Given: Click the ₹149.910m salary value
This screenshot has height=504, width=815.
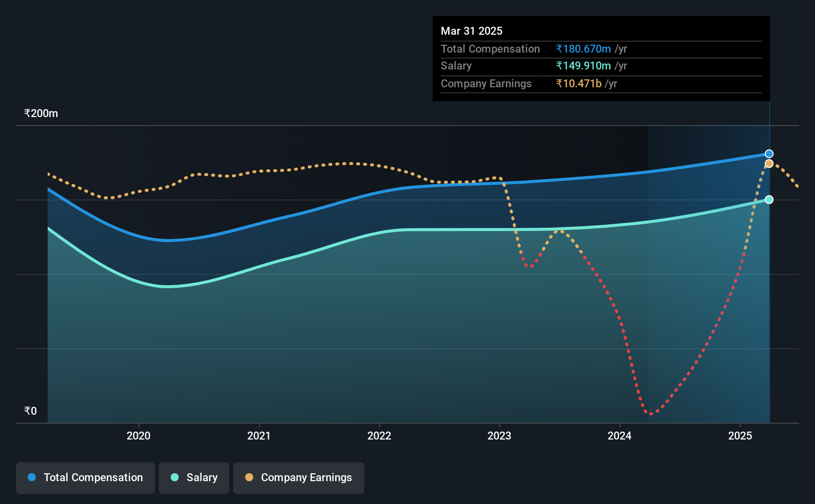Looking at the screenshot, I should tap(583, 66).
